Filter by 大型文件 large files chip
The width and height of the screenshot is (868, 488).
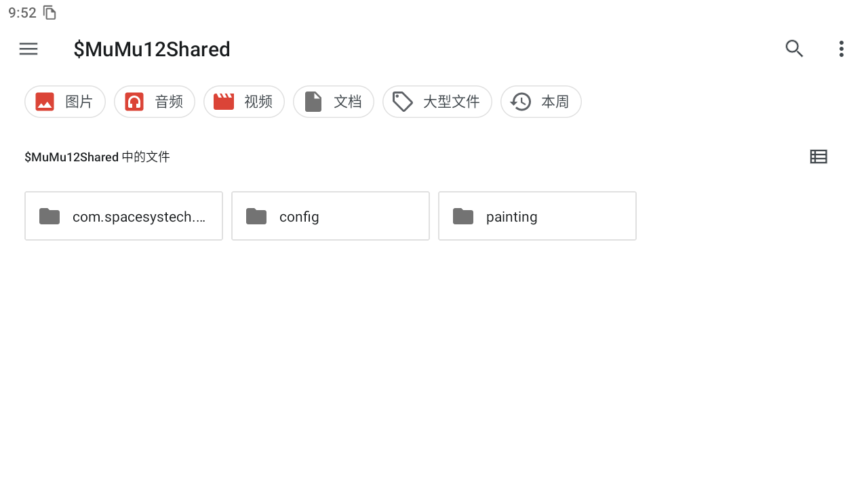tap(437, 102)
